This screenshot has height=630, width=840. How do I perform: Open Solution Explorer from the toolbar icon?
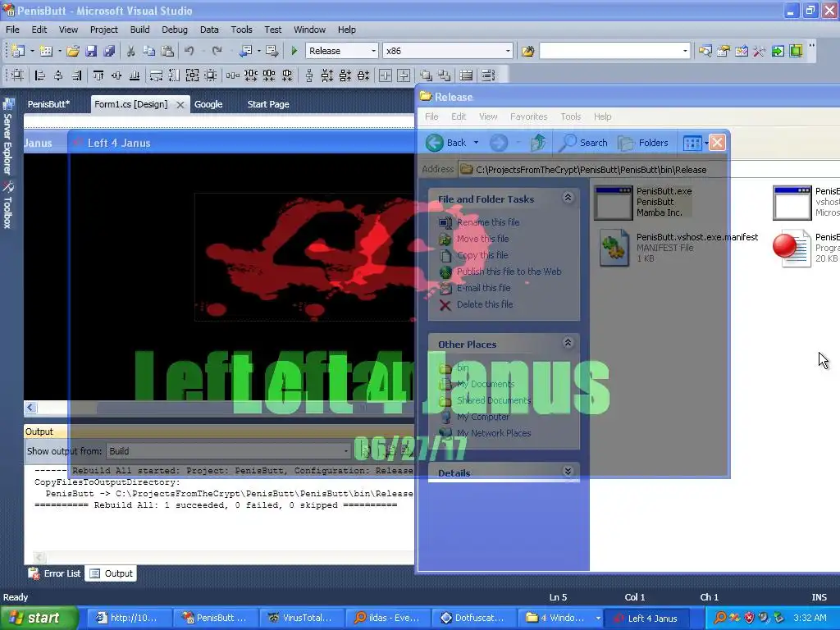tap(705, 51)
